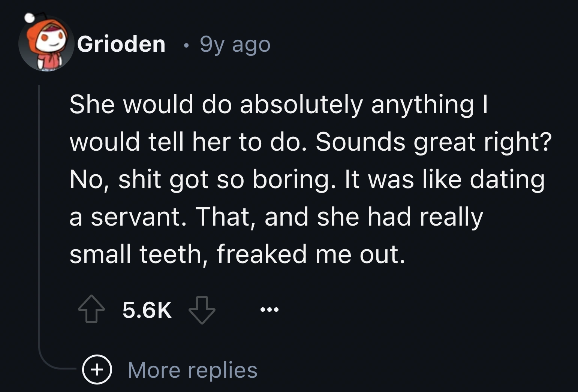Click the word "boring" in the comment
The width and height of the screenshot is (578, 392).
(292, 180)
